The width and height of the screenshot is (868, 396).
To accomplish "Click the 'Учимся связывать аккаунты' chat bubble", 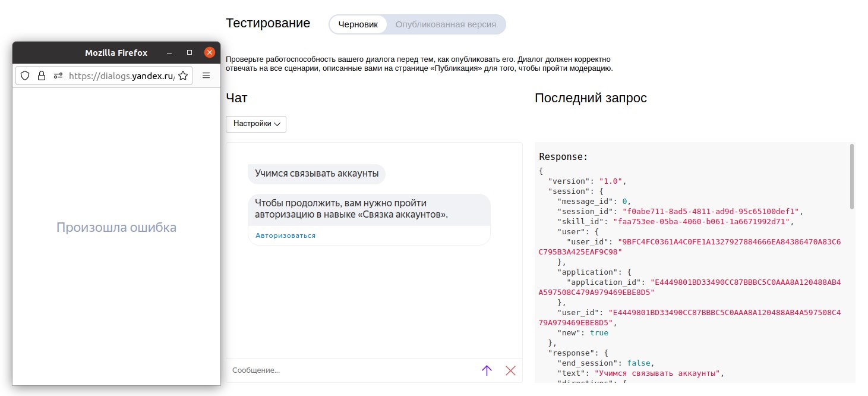I will (x=317, y=174).
